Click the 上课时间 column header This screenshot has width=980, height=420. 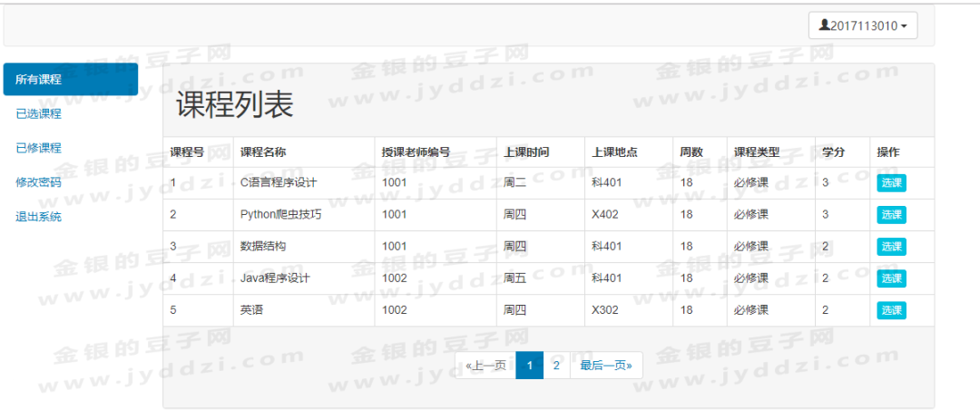coord(526,152)
